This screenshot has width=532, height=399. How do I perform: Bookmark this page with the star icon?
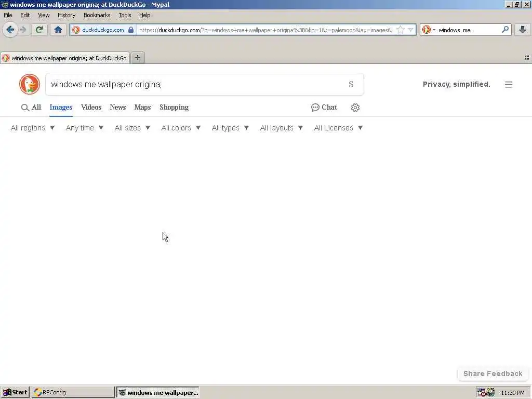point(401,30)
